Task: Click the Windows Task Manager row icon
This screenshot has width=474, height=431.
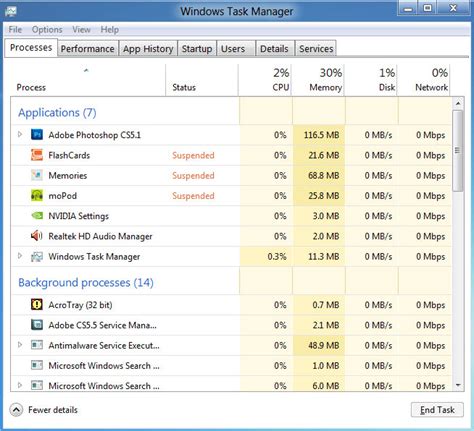Action: coord(37,256)
